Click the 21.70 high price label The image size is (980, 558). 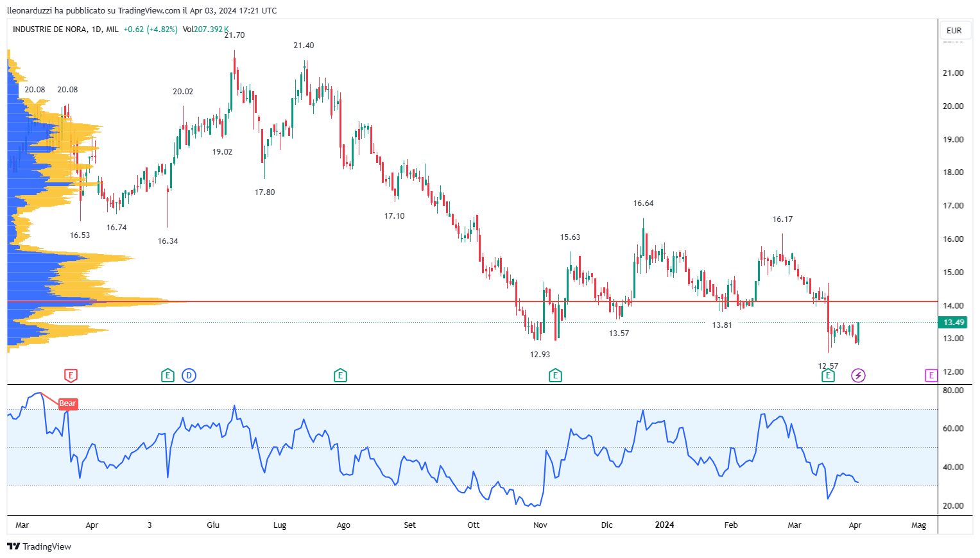234,35
